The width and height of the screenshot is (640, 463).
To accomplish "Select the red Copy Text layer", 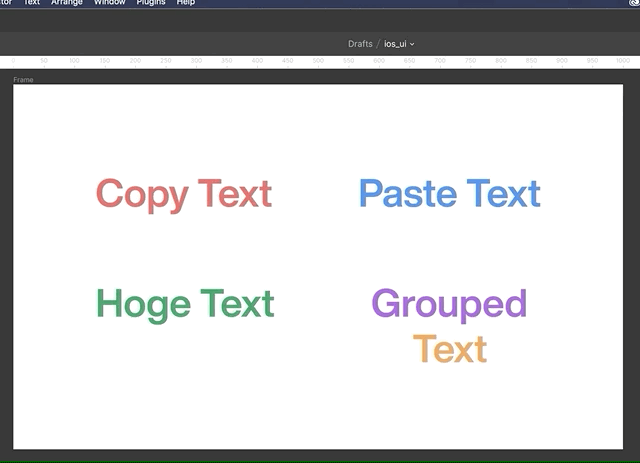I will [x=184, y=195].
